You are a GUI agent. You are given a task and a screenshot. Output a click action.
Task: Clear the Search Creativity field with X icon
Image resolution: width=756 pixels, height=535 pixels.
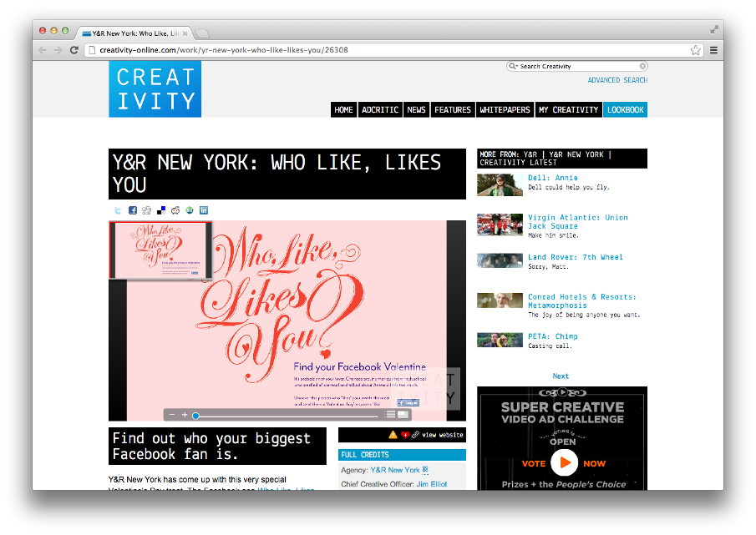[642, 67]
